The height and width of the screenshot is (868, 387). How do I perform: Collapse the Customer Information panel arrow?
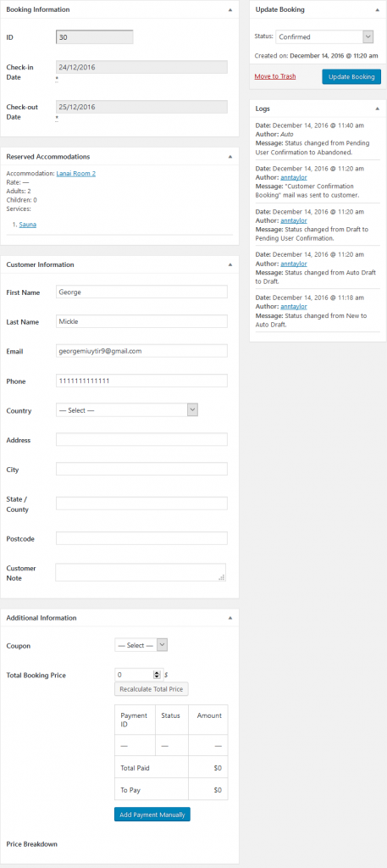pos(230,264)
